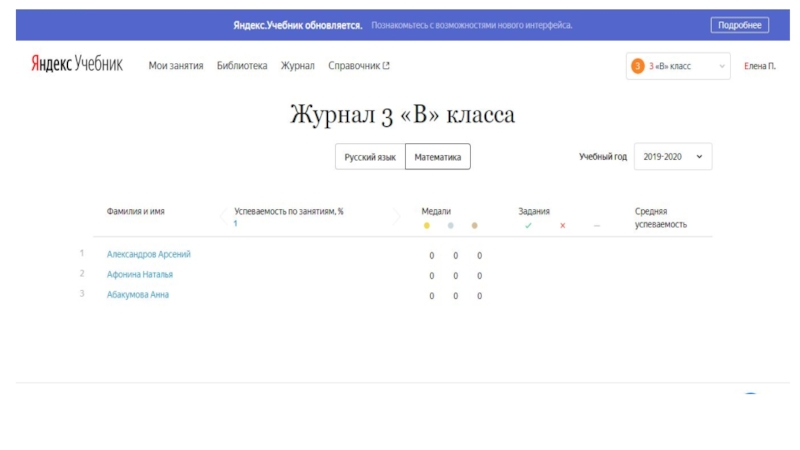Expand the 2019-2020 school year dropdown
Image resolution: width=800 pixels, height=450 pixels.
pyautogui.click(x=673, y=157)
